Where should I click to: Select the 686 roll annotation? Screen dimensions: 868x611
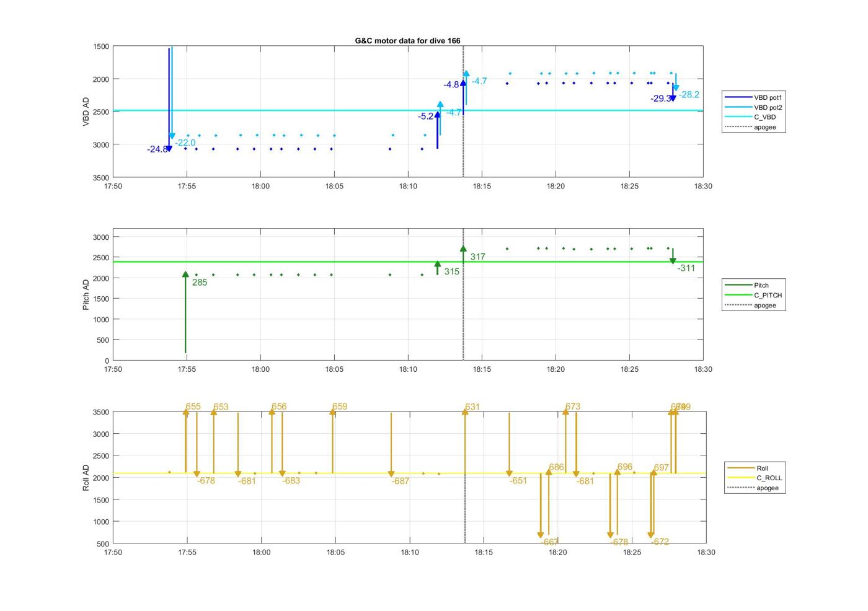(557, 467)
